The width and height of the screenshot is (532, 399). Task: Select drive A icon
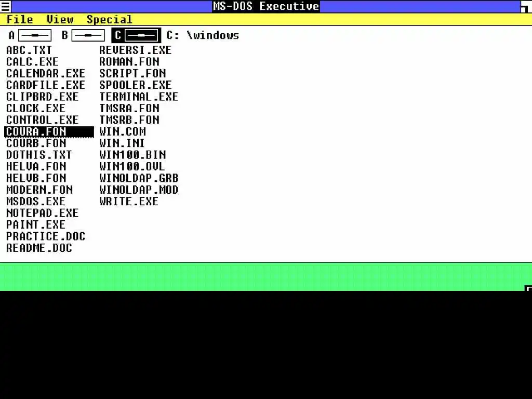coord(30,35)
